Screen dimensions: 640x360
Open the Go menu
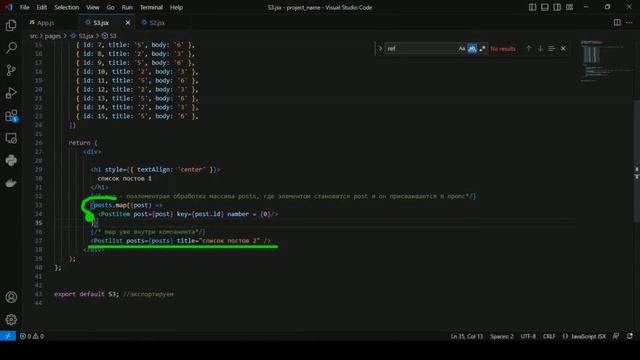tap(110, 7)
